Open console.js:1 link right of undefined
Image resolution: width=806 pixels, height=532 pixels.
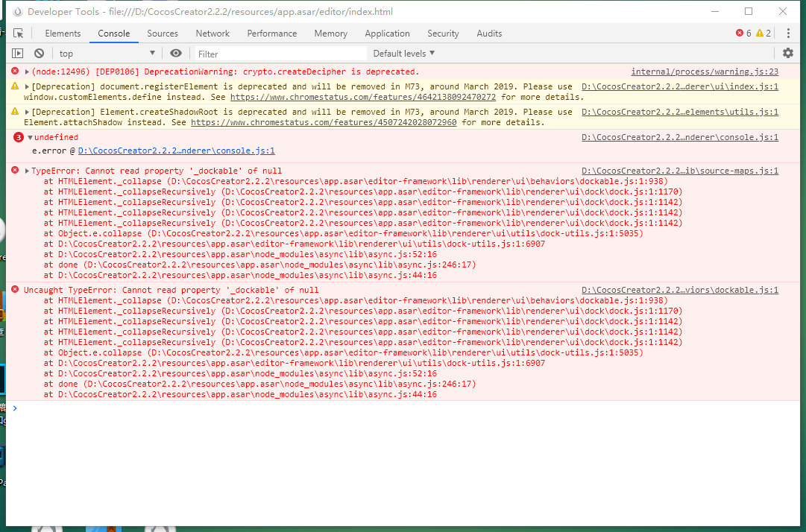pos(680,138)
